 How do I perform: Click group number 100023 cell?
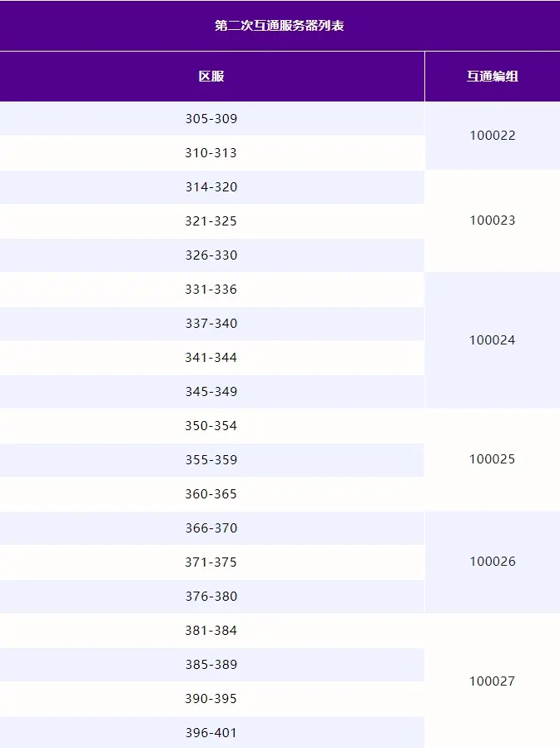pos(493,220)
